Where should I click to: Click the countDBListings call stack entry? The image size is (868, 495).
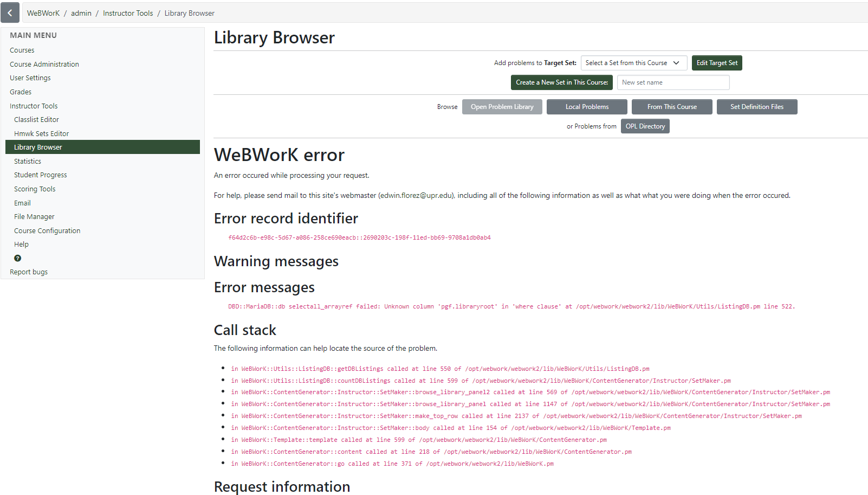(481, 381)
